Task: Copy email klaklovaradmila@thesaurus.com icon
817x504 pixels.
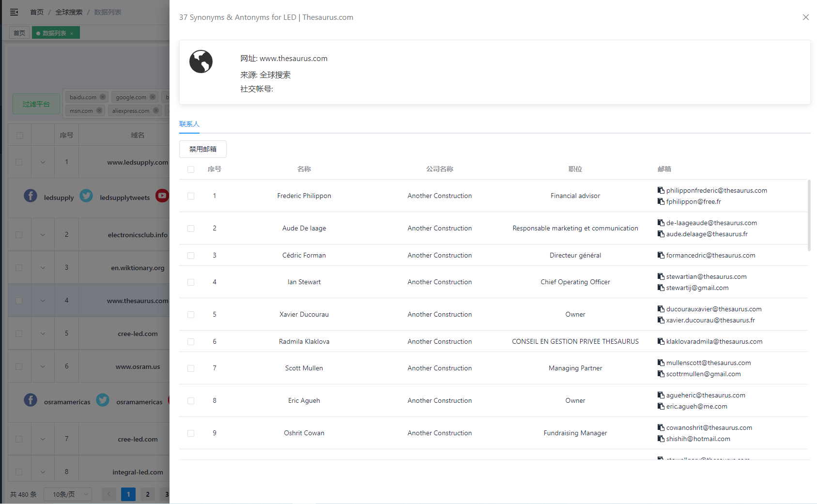Action: [661, 341]
